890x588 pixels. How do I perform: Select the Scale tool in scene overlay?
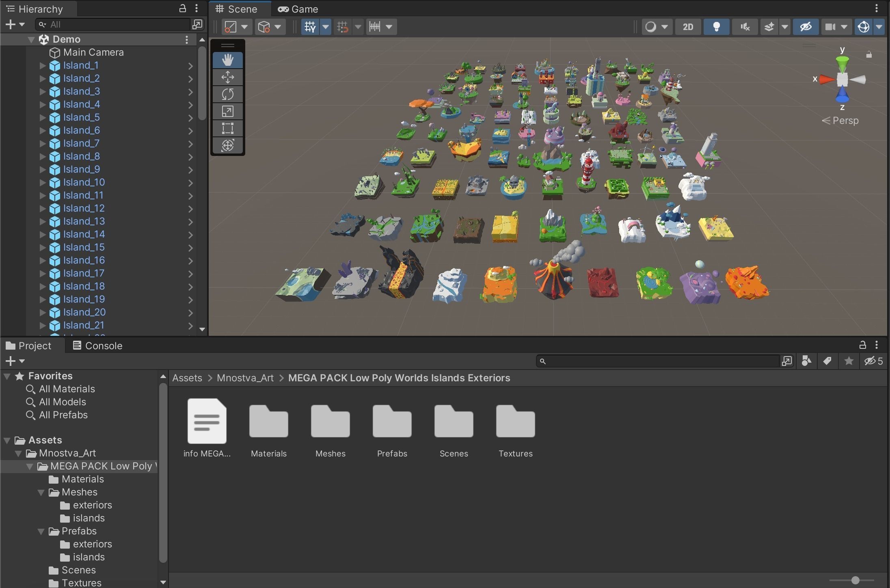click(227, 111)
